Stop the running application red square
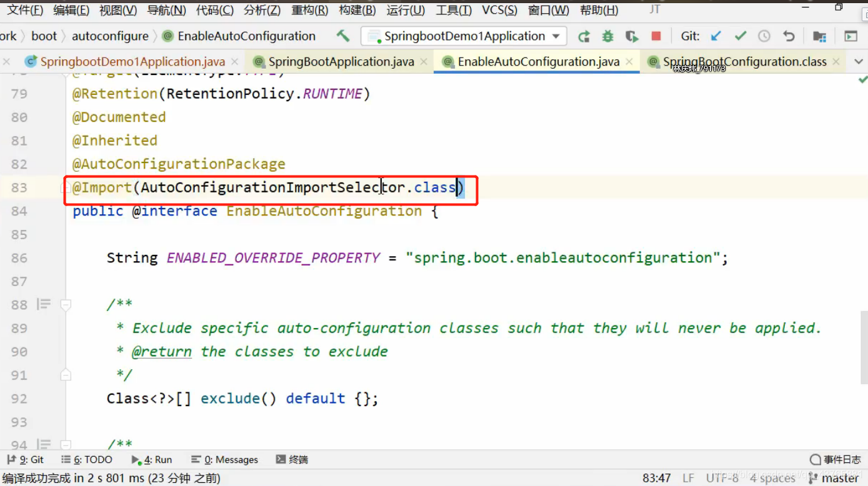This screenshot has height=486, width=868. point(656,36)
